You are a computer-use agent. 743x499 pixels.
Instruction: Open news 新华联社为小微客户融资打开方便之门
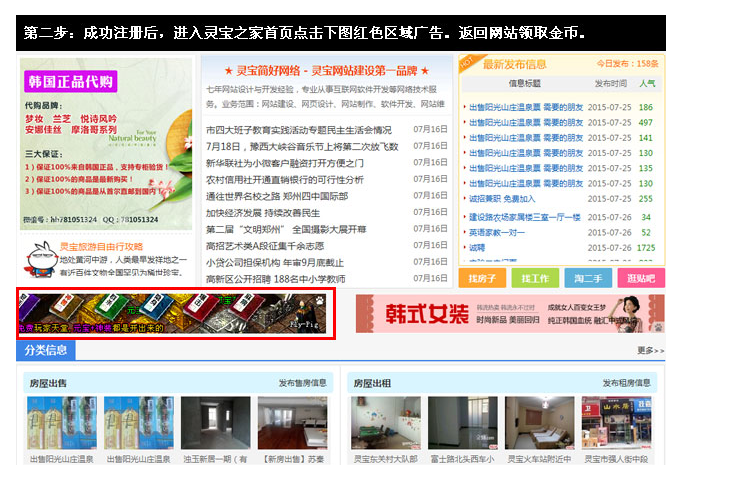pyautogui.click(x=284, y=163)
